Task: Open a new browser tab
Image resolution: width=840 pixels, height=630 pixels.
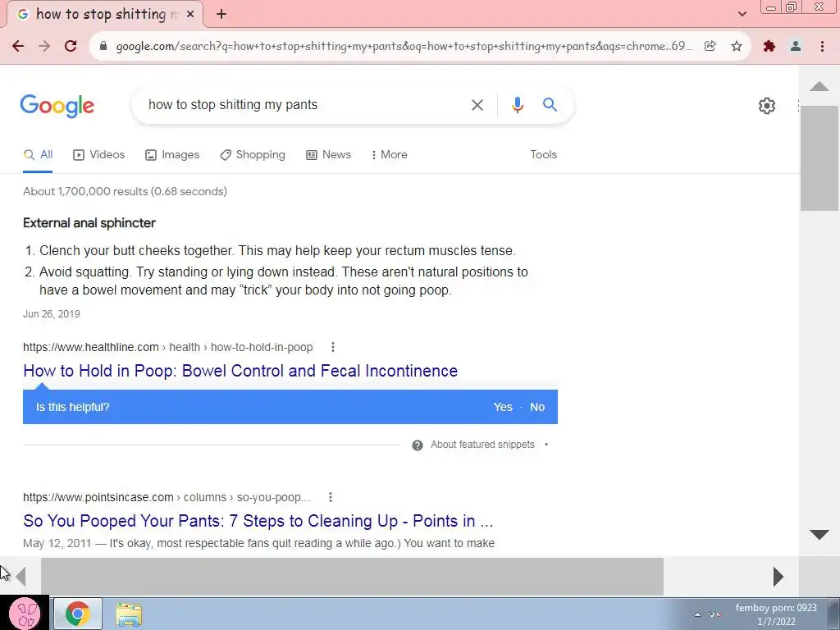Action: pyautogui.click(x=221, y=14)
